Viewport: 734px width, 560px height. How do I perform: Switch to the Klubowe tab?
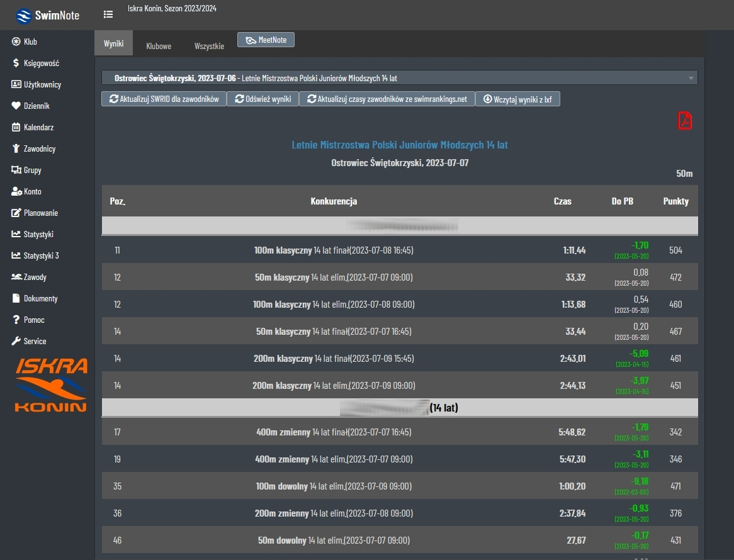pyautogui.click(x=159, y=46)
